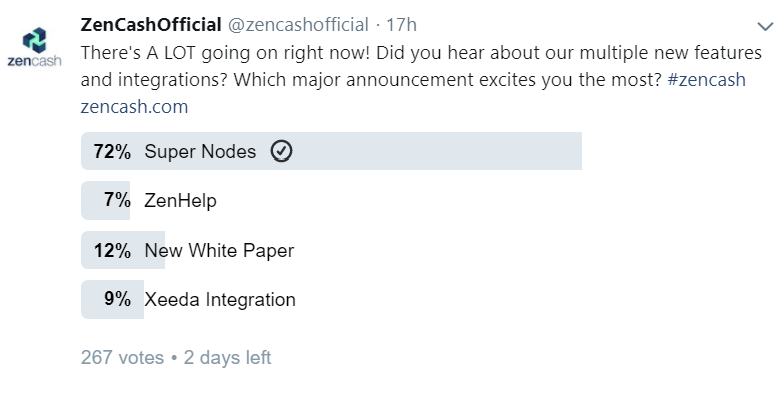Click the 7% percentage label
The width and height of the screenshot is (781, 400).
point(118,200)
